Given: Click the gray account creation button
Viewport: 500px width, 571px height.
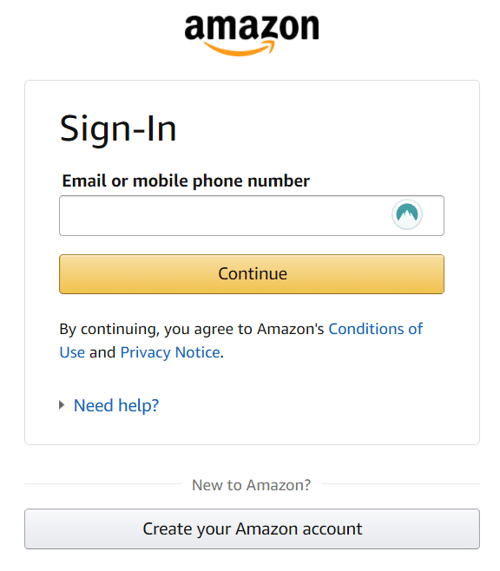Looking at the screenshot, I should 252,529.
